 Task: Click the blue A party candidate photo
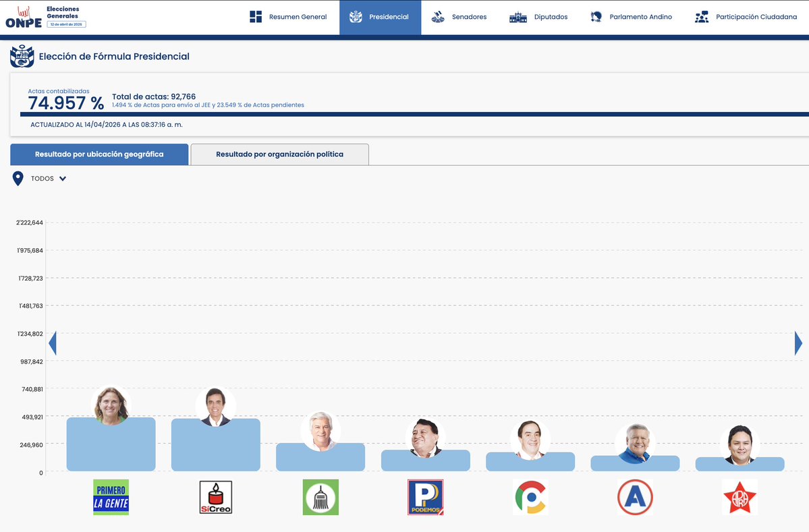(x=635, y=444)
